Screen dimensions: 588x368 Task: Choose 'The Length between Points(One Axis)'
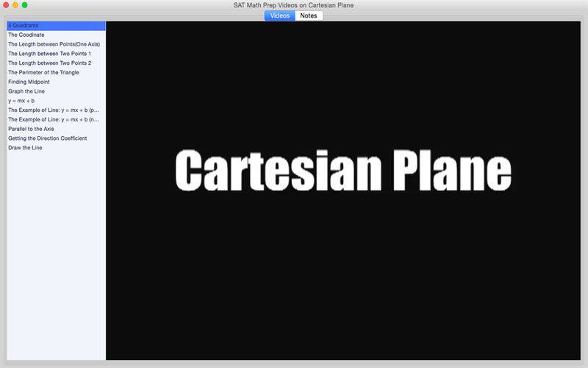pyautogui.click(x=54, y=44)
